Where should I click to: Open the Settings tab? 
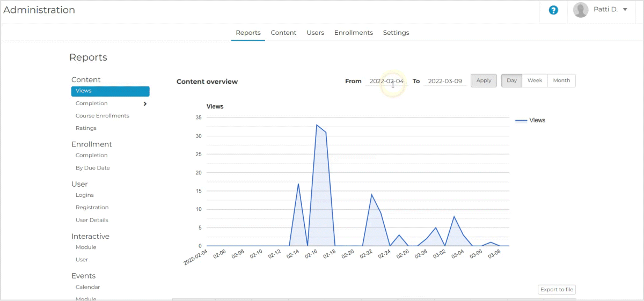pos(396,33)
